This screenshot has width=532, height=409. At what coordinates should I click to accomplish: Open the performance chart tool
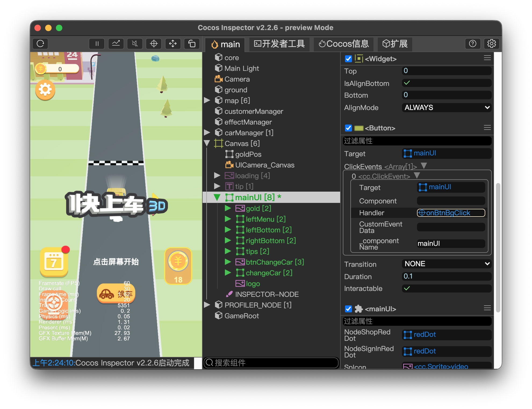click(116, 43)
